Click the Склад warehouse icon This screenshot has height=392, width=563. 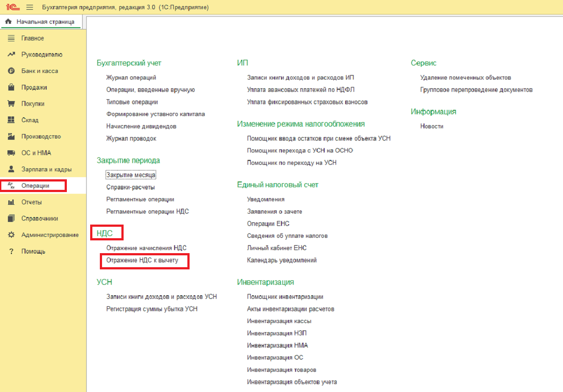coord(11,120)
